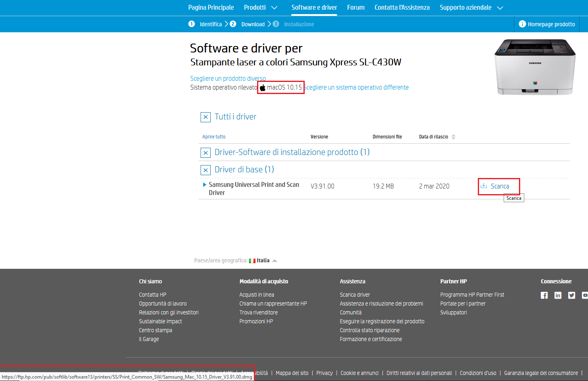The height and width of the screenshot is (381, 588).
Task: Open Sustainable impact footer link
Action: [161, 321]
